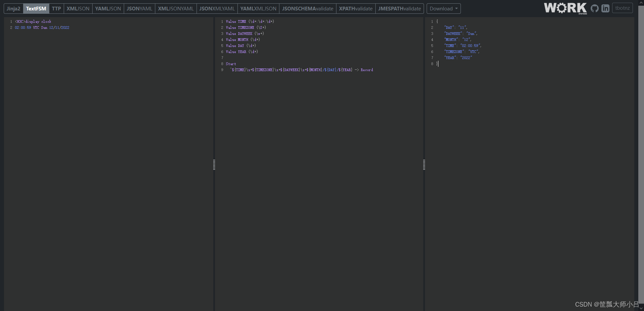Click the 'Value YEAR (\d+)' line
Viewport: 644px width, 311px height.
242,52
